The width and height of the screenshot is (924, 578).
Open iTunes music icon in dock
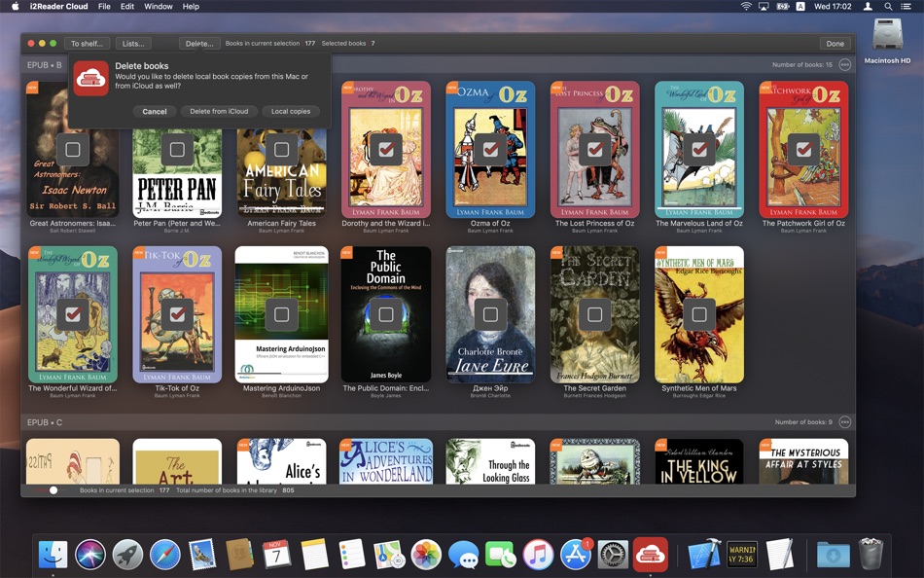[x=538, y=555]
